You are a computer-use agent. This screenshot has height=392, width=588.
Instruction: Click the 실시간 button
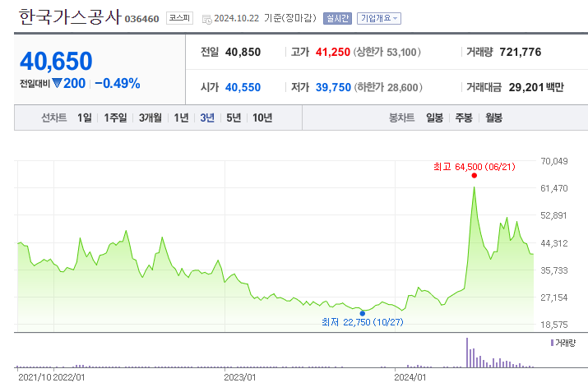(x=337, y=18)
